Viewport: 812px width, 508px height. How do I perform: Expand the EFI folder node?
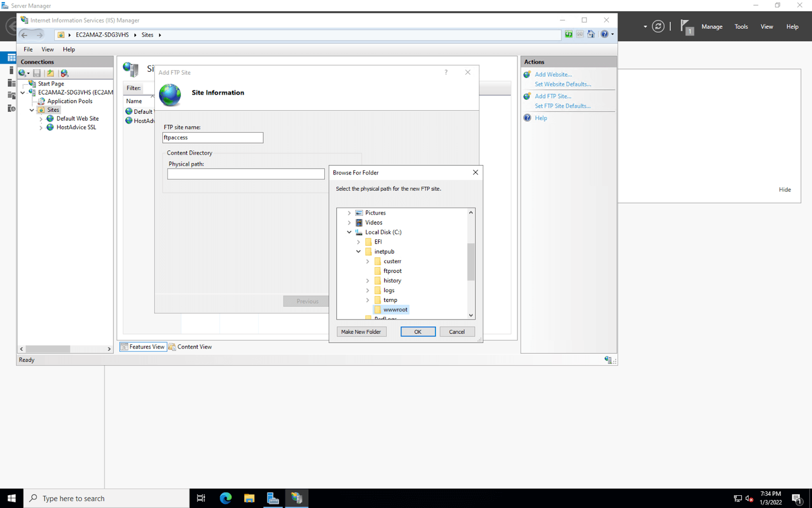tap(358, 242)
